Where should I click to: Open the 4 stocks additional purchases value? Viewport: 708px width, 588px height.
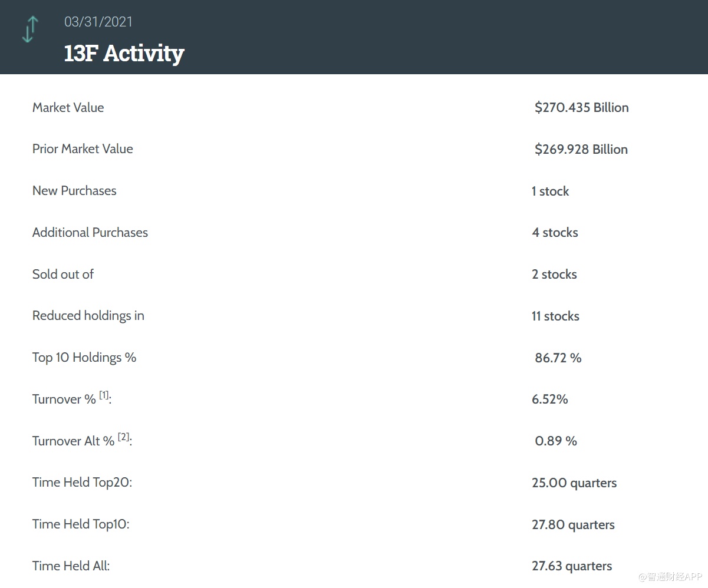click(x=555, y=233)
